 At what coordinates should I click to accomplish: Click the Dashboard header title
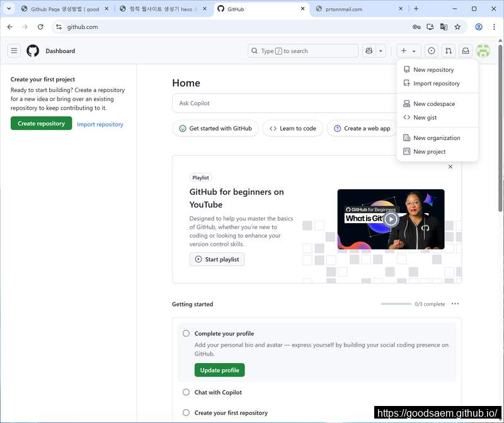pos(60,51)
